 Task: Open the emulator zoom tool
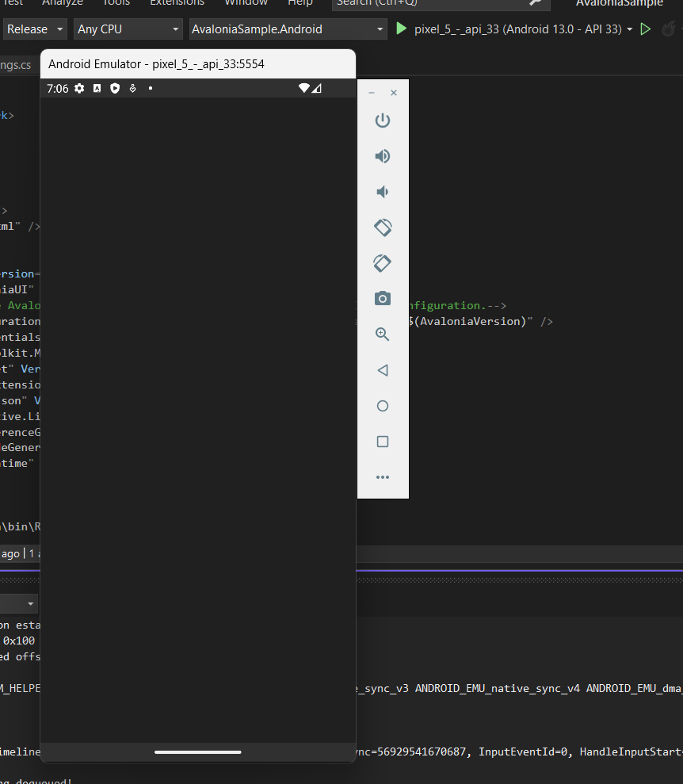coord(383,335)
